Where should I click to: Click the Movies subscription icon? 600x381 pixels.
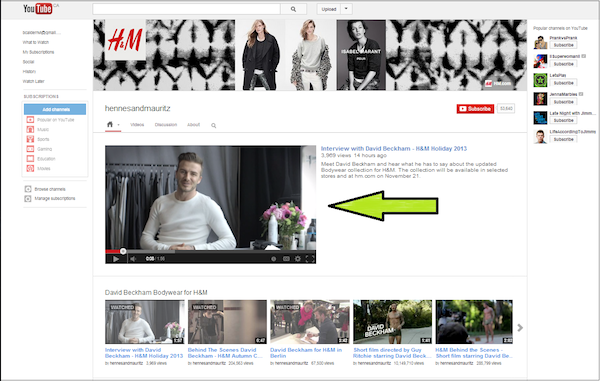(x=30, y=168)
